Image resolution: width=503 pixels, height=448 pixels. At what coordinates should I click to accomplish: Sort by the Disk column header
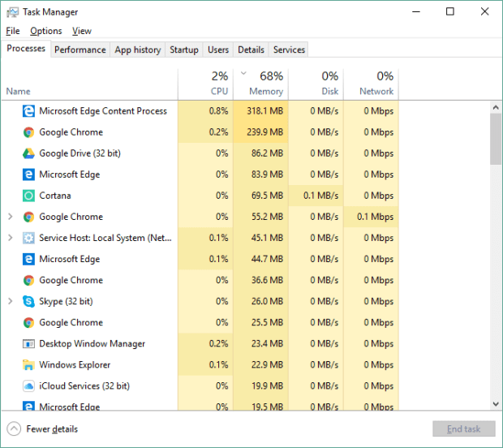316,84
